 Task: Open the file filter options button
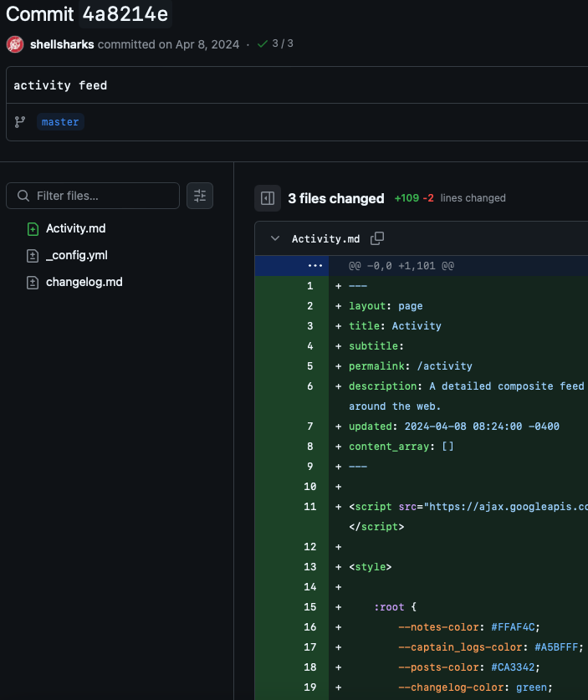coord(200,196)
